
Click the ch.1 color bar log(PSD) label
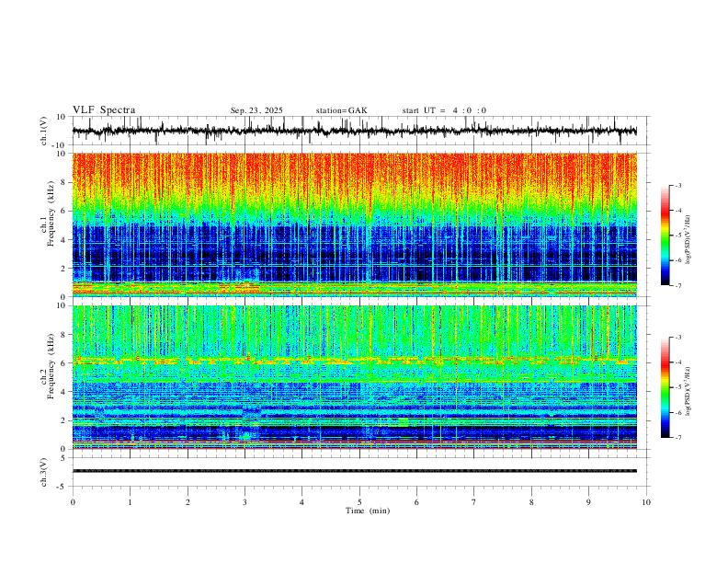click(688, 240)
